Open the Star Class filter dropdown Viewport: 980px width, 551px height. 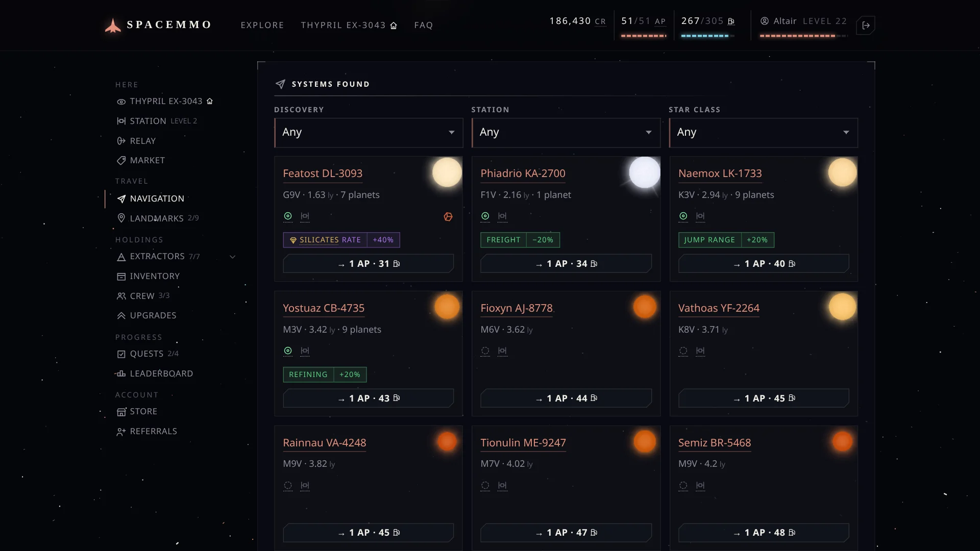click(x=764, y=133)
